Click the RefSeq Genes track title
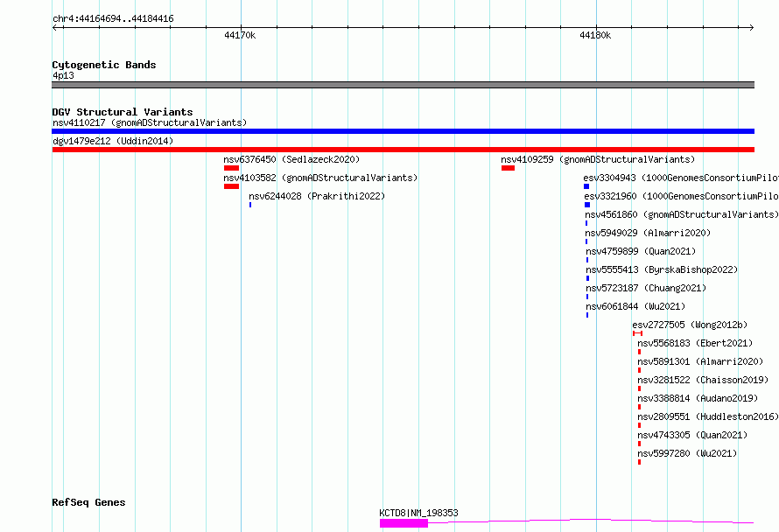Viewport: 779px width, 532px height. (88, 503)
